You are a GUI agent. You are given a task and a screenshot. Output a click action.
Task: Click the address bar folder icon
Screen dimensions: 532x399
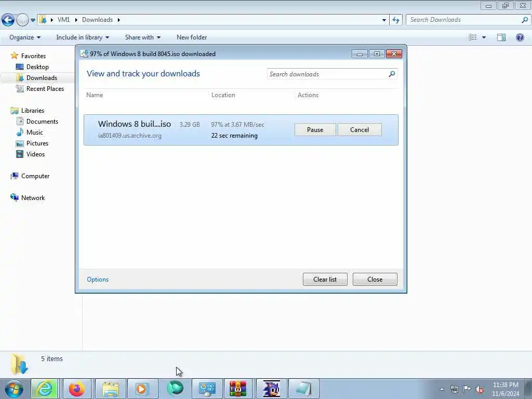pos(43,20)
